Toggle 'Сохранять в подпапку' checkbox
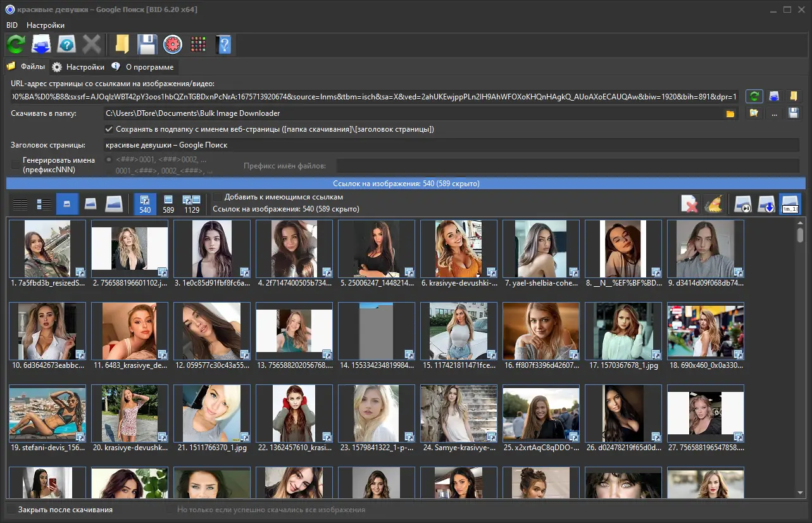This screenshot has height=523, width=812. click(109, 129)
